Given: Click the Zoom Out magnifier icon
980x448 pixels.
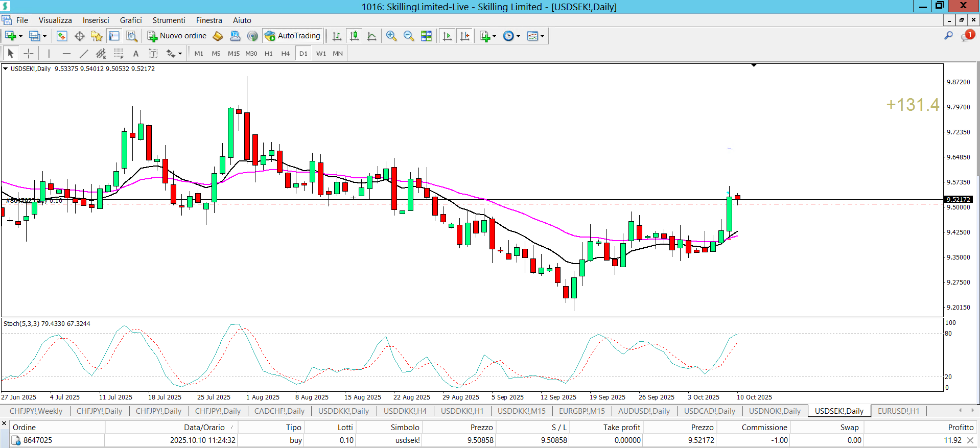Looking at the screenshot, I should coord(409,36).
